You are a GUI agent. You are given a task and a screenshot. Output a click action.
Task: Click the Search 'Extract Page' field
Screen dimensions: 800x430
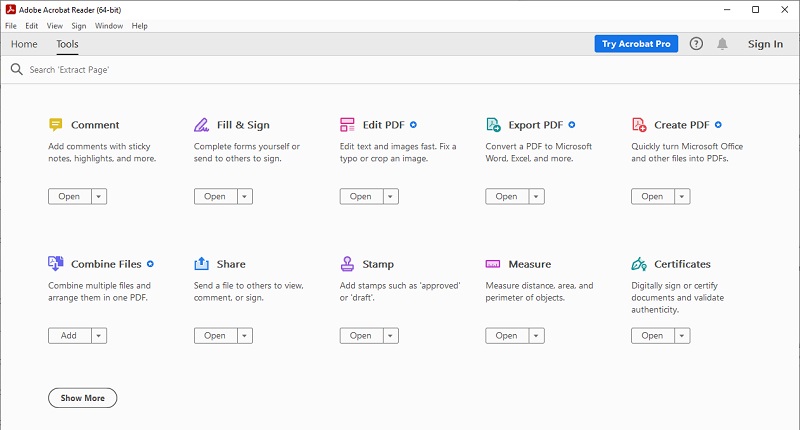(400, 69)
